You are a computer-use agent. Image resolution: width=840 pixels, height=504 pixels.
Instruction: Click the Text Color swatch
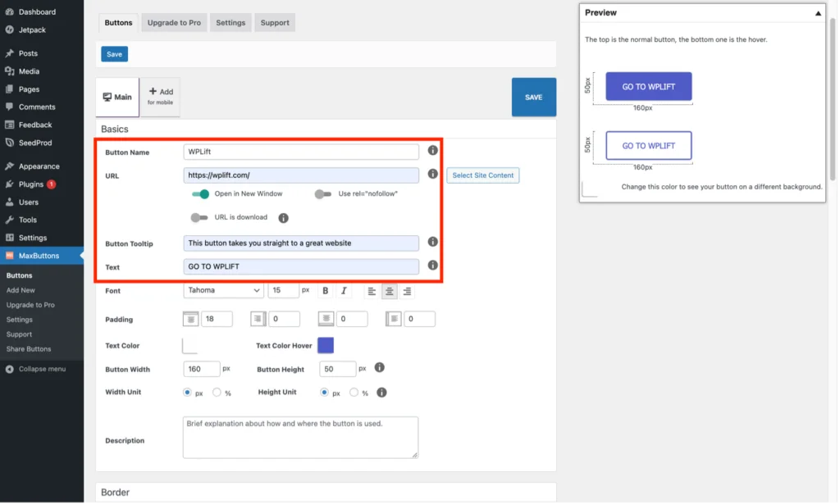pos(190,346)
